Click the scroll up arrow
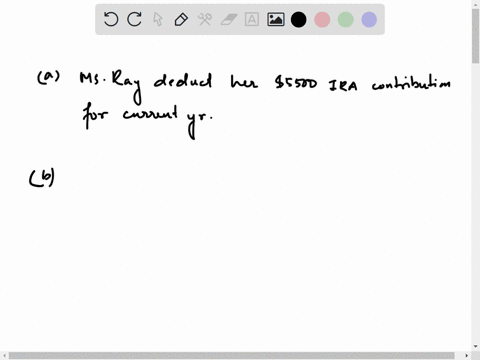Image resolution: width=480 pixels, height=360 pixels. pyautogui.click(x=476, y=4)
